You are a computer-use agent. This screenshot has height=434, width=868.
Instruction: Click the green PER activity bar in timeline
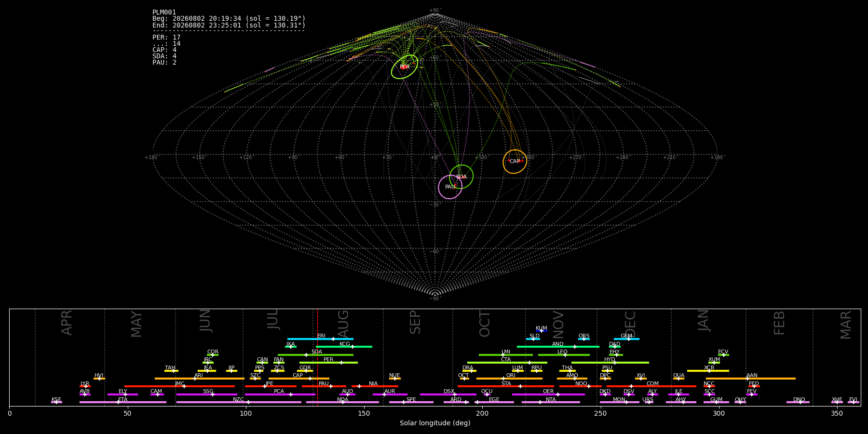(x=328, y=363)
